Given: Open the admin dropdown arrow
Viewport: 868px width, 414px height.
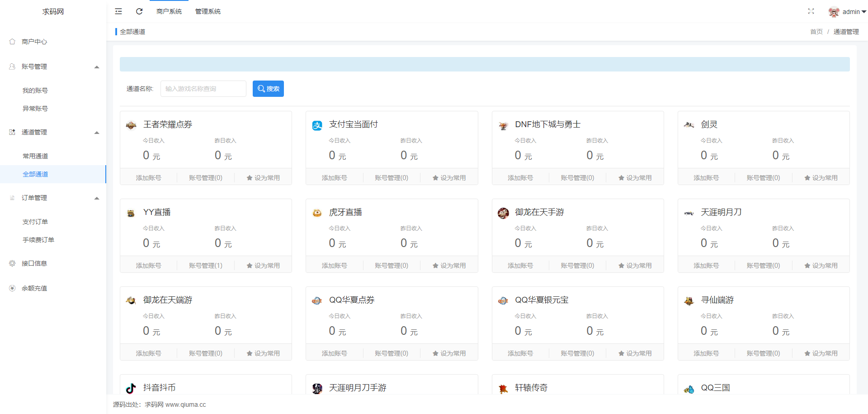Looking at the screenshot, I should coord(863,12).
